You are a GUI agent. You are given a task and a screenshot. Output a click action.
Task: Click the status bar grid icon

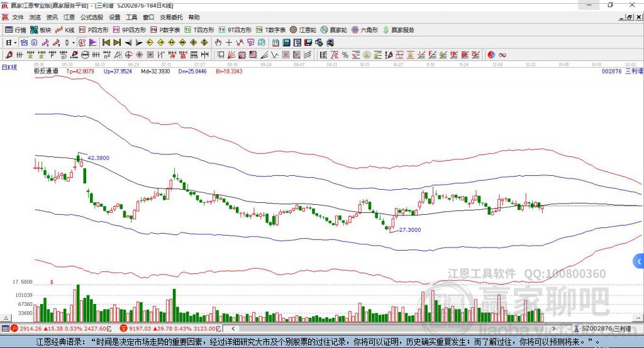(5, 329)
